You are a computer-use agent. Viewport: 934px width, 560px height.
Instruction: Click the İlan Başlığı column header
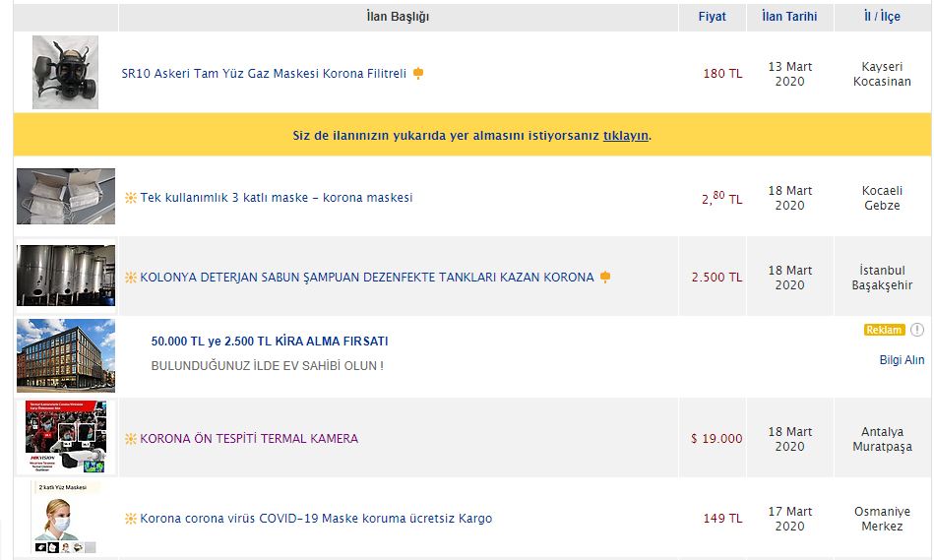[x=398, y=17]
